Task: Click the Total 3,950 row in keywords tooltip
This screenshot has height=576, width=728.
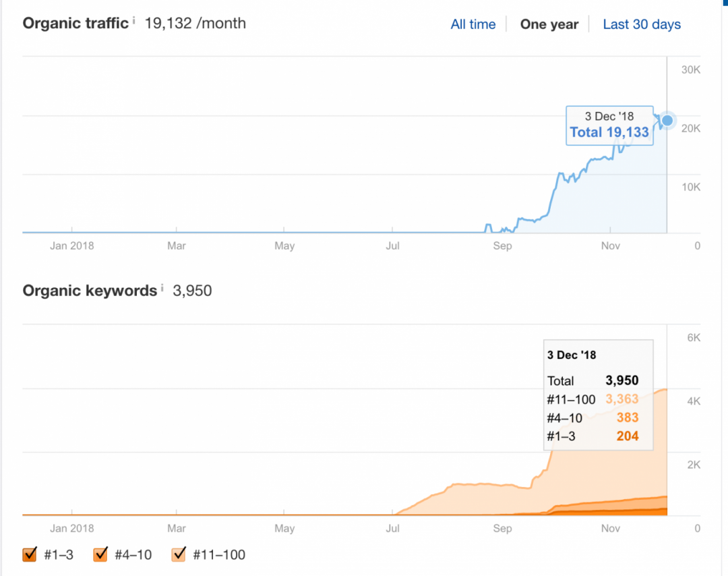Action: 593,380
